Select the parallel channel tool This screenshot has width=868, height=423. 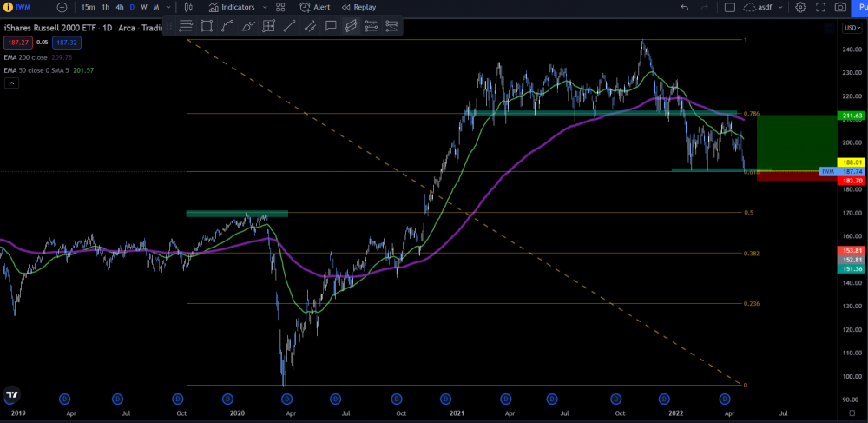351,25
